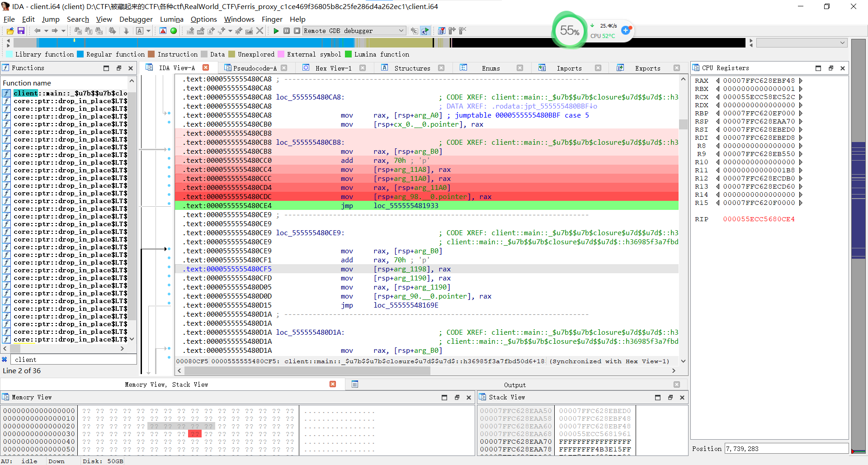This screenshot has height=465, width=868.
Task: Close the Functions panel
Action: point(131,68)
